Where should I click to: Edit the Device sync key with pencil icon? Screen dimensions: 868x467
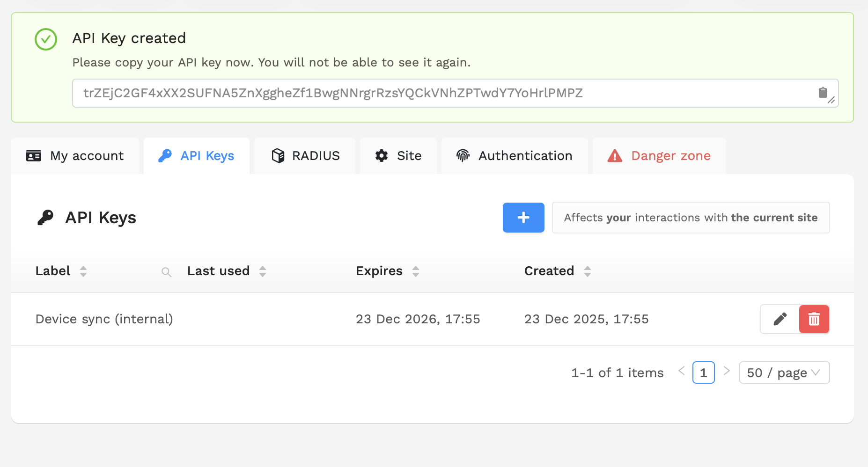click(x=780, y=319)
